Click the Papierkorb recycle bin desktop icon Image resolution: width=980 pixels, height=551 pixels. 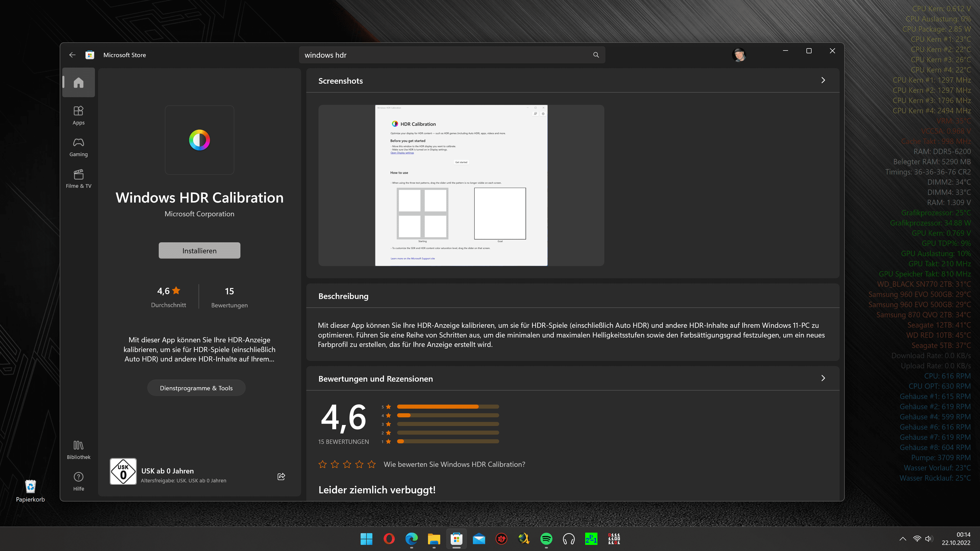click(x=30, y=491)
